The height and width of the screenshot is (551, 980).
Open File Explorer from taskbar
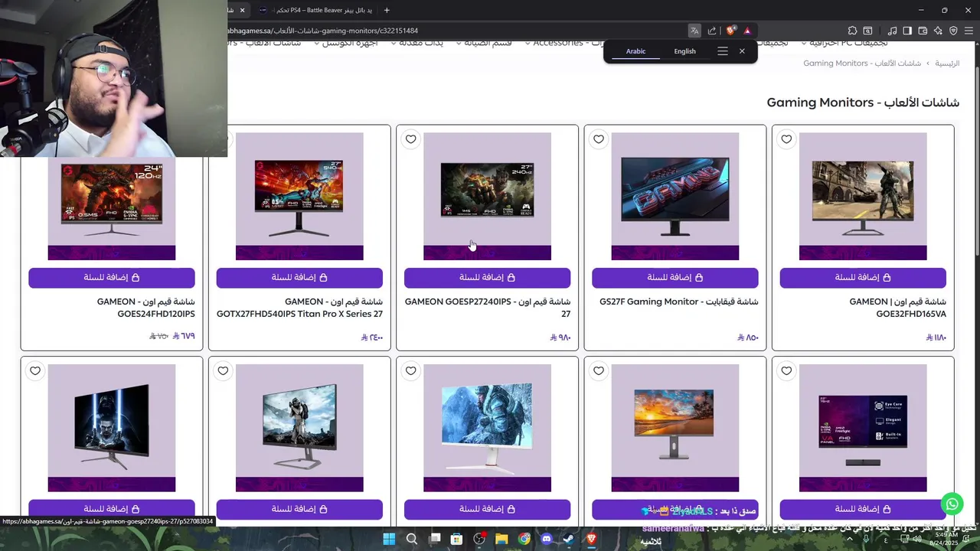(x=501, y=539)
